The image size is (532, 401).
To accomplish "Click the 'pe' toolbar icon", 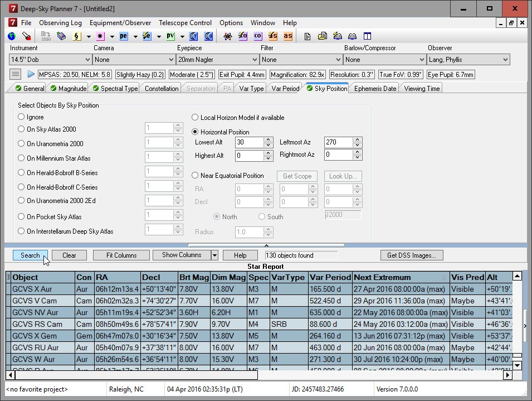I will coord(123,36).
